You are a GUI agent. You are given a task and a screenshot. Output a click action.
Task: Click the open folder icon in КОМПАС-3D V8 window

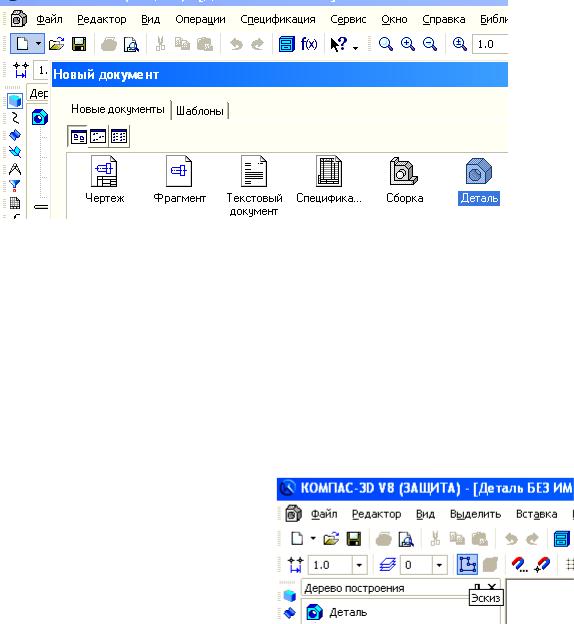click(x=331, y=539)
